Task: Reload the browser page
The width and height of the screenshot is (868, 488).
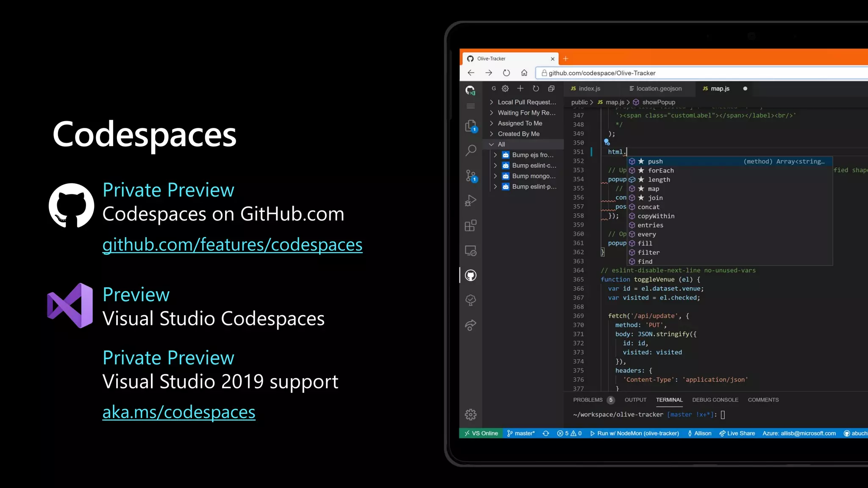Action: tap(506, 73)
